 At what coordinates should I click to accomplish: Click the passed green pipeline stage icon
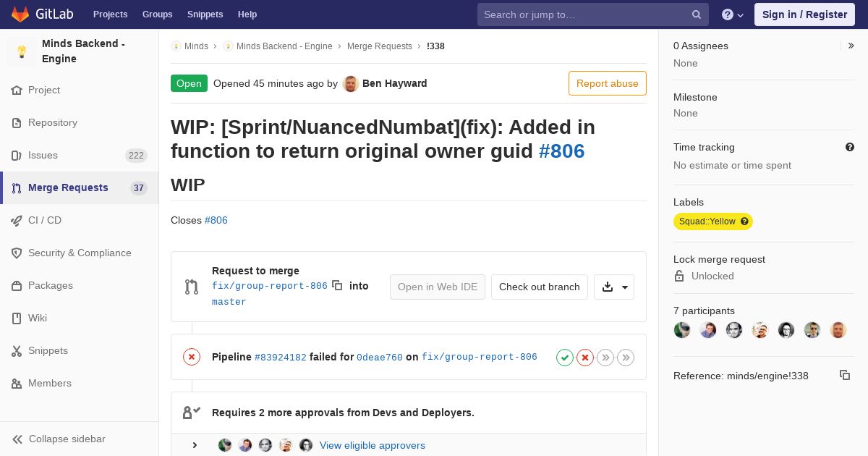point(565,357)
